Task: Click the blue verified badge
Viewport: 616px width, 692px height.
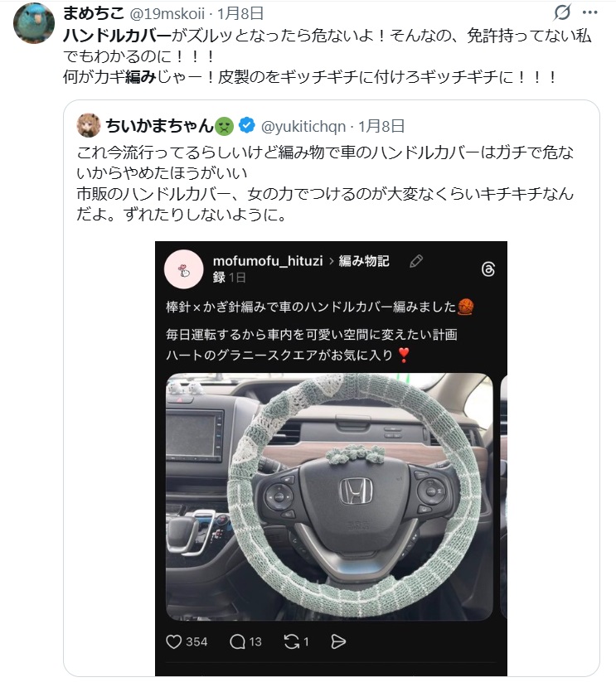Action: coord(246,126)
